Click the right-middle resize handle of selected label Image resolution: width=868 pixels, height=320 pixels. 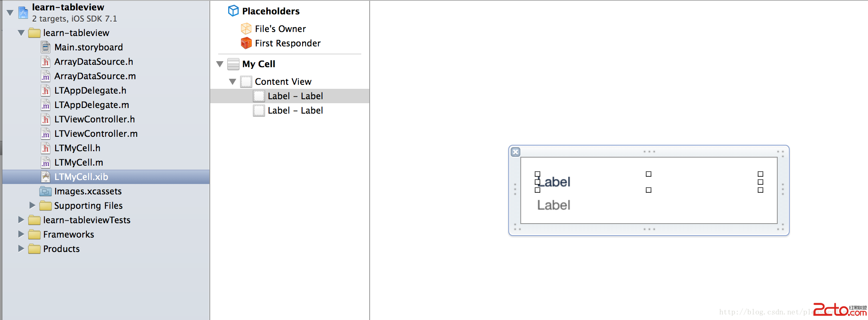point(760,182)
